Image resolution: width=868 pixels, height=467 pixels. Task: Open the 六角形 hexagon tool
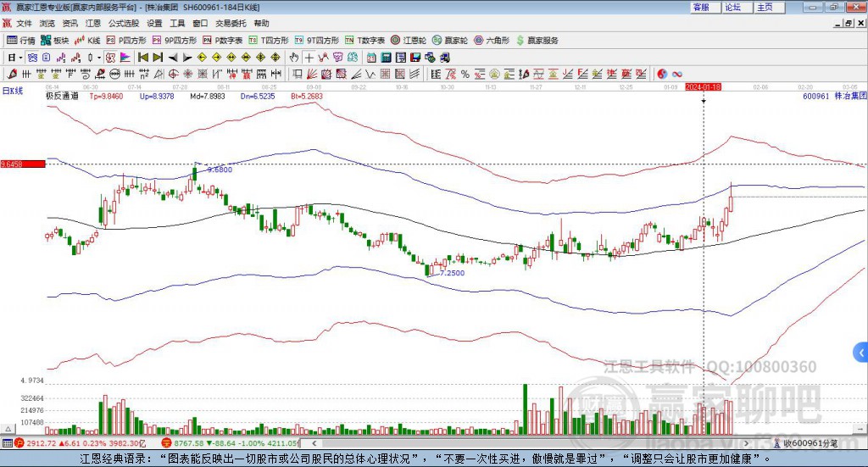tap(492, 40)
